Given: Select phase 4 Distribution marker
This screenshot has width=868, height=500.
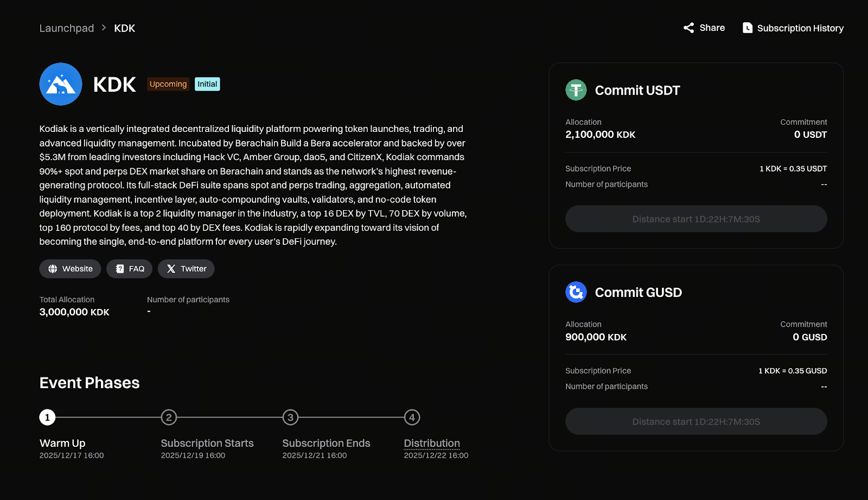Looking at the screenshot, I should pos(412,417).
